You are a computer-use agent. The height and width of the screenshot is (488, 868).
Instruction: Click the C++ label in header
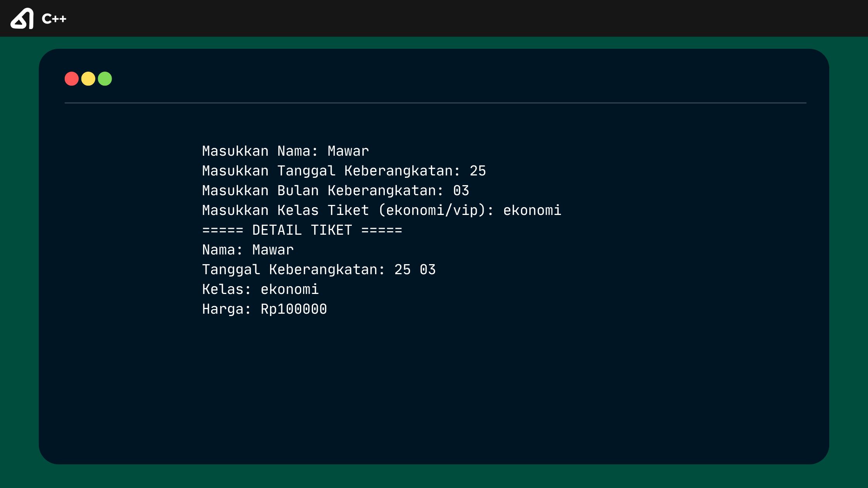[54, 19]
